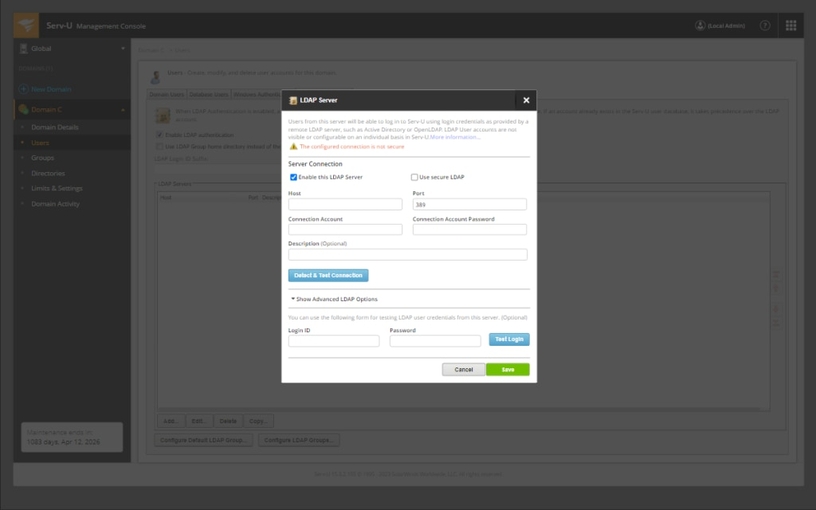This screenshot has height=510, width=816.
Task: Expand Show Advanced LDAP Options
Action: (334, 299)
